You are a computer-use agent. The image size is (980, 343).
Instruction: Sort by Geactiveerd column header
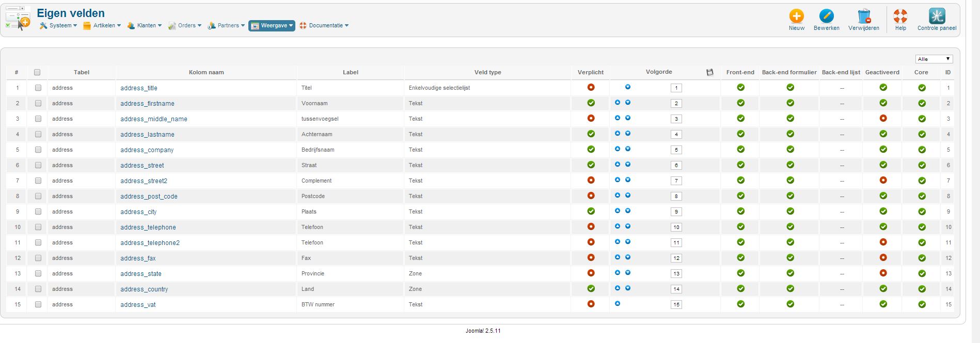[x=882, y=72]
